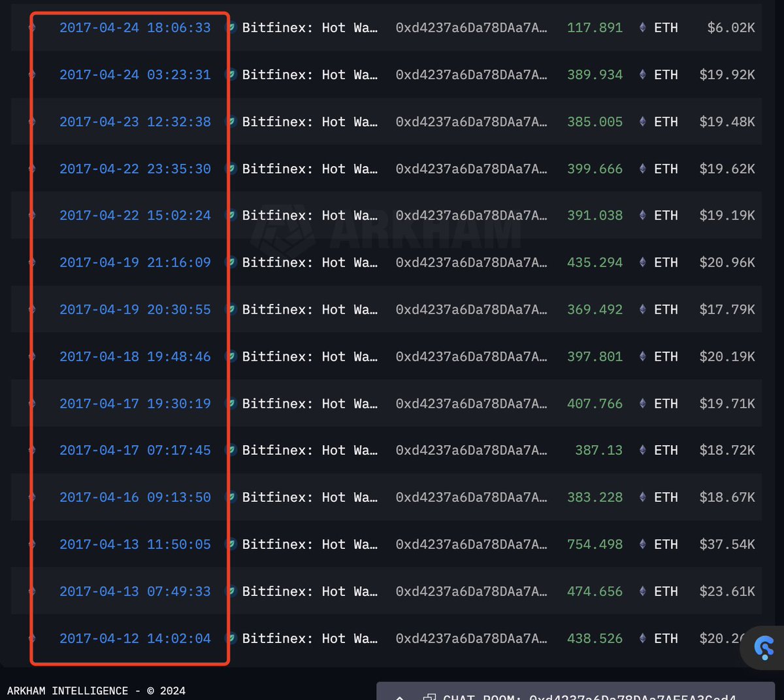Screen dimensions: 784x700
Task: Click the ETH token icon beside 754.498
Action: point(642,544)
